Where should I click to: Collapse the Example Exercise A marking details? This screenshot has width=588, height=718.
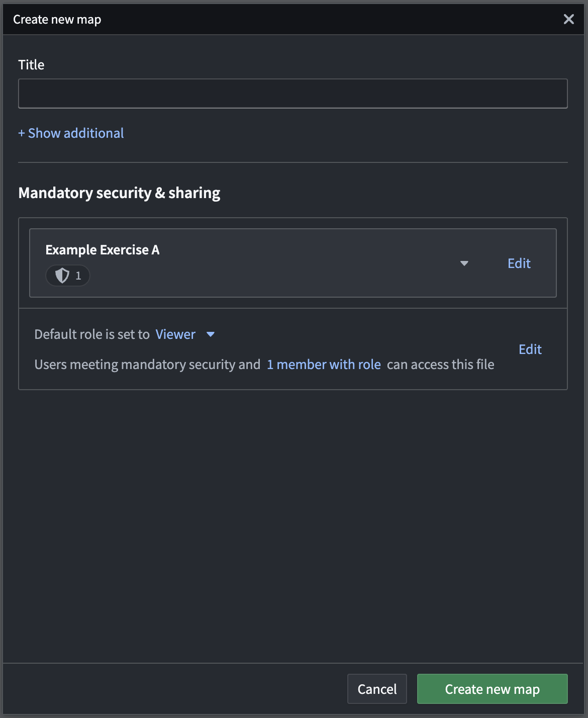click(464, 263)
